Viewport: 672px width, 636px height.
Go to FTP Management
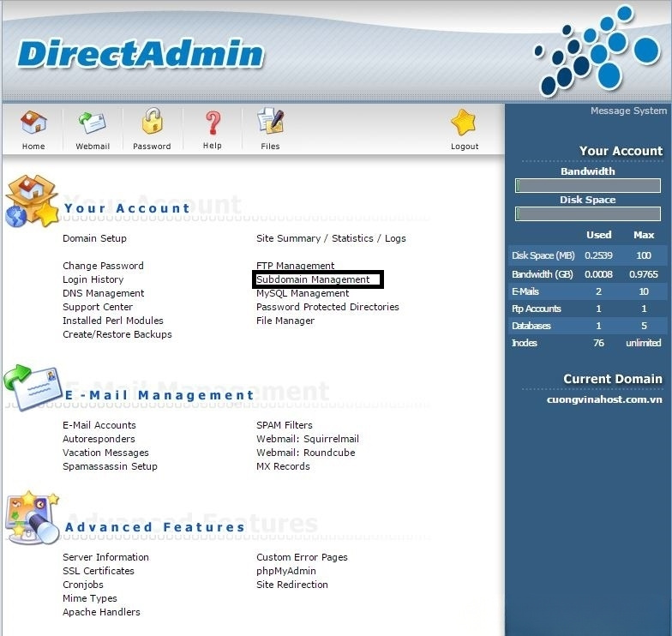click(295, 266)
